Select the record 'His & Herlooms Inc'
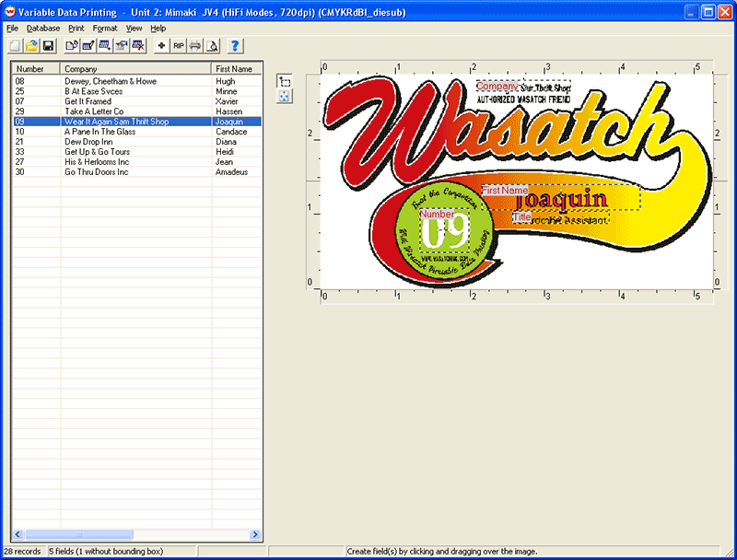The image size is (737, 560). point(137,162)
